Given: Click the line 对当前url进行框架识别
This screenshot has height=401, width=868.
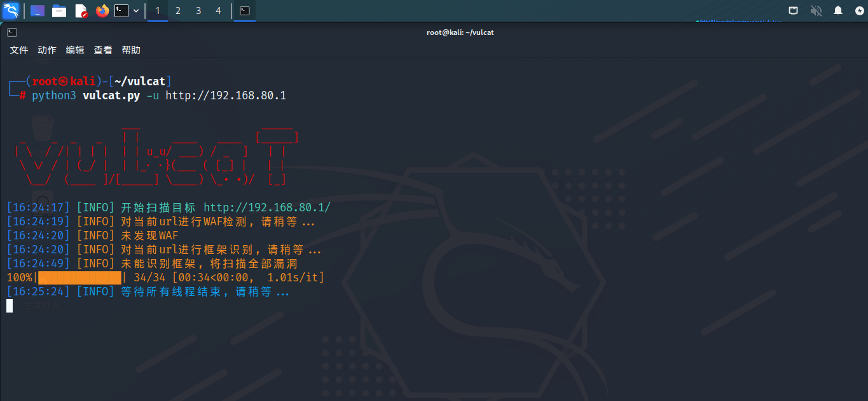Looking at the screenshot, I should [x=221, y=250].
